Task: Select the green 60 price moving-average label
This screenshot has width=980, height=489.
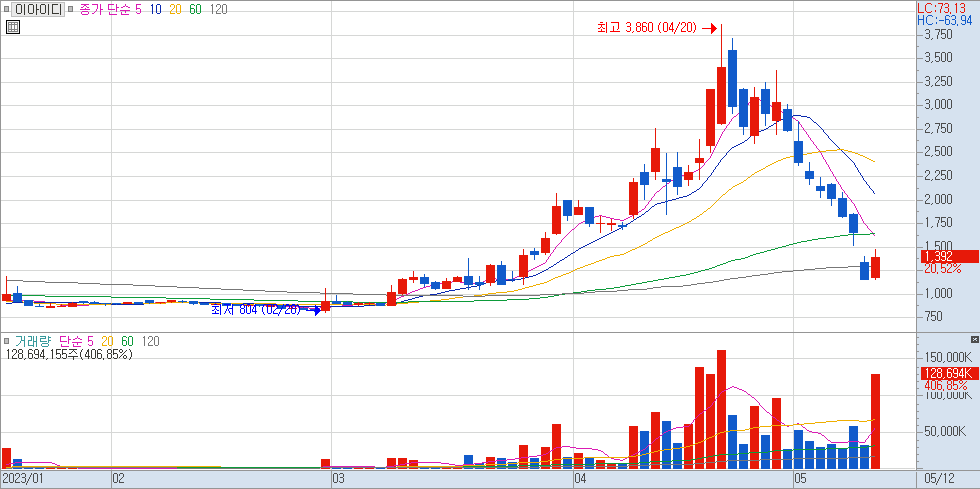Action: [x=195, y=9]
